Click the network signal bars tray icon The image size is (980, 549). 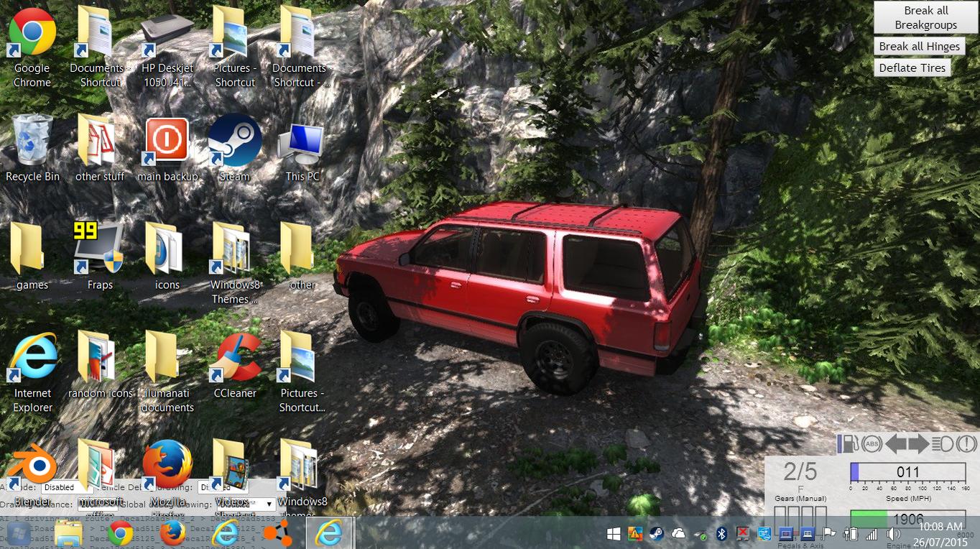(x=872, y=534)
